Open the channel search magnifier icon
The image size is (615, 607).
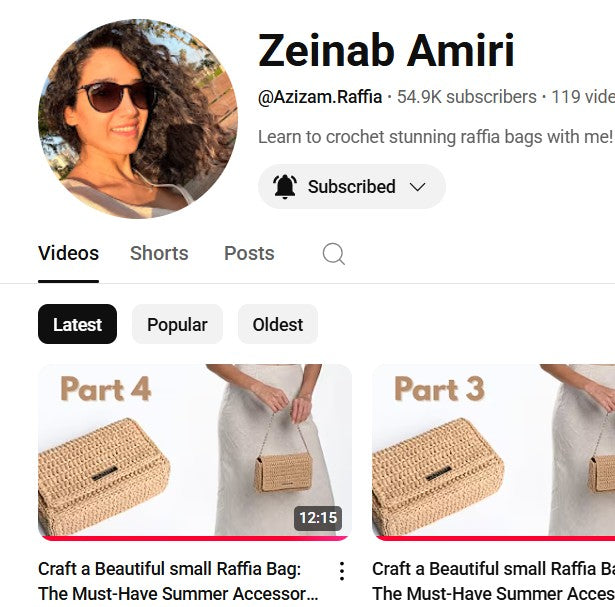(334, 254)
